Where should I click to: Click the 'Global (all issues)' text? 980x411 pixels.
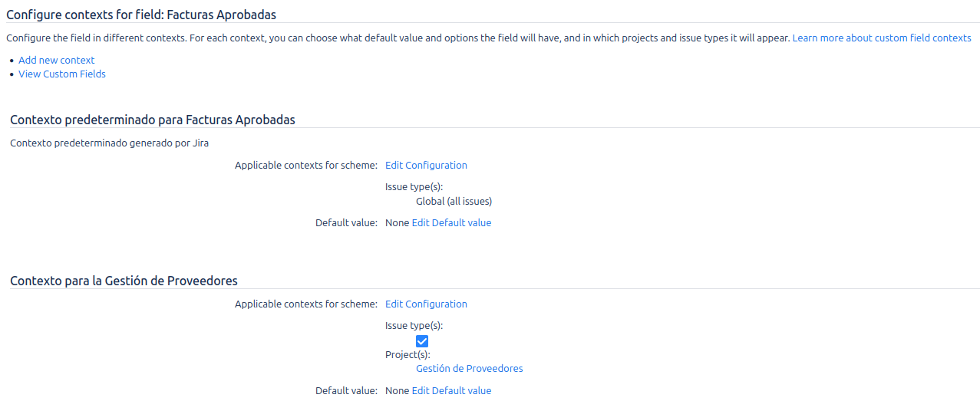tap(454, 202)
